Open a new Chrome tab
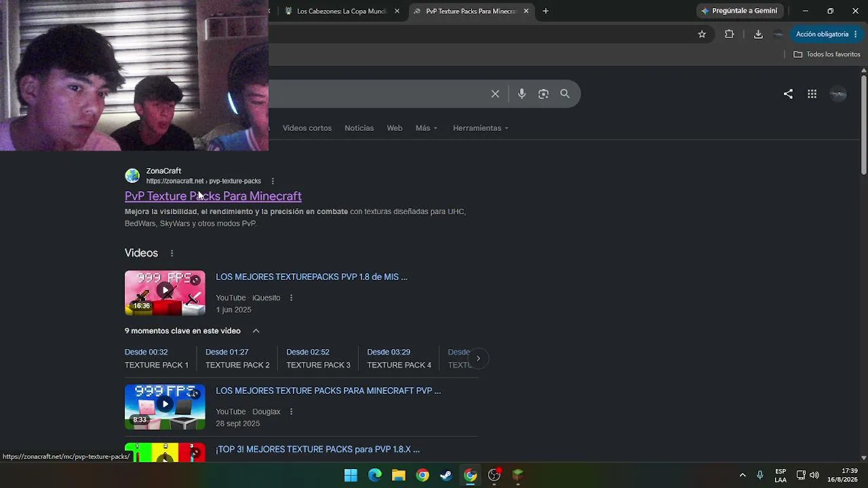This screenshot has height=488, width=868. [x=545, y=11]
